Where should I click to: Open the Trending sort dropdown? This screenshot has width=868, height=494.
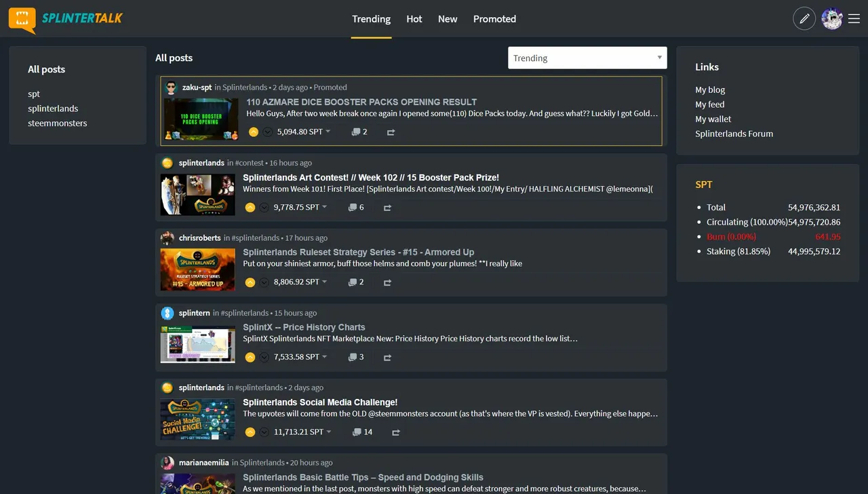pos(587,58)
